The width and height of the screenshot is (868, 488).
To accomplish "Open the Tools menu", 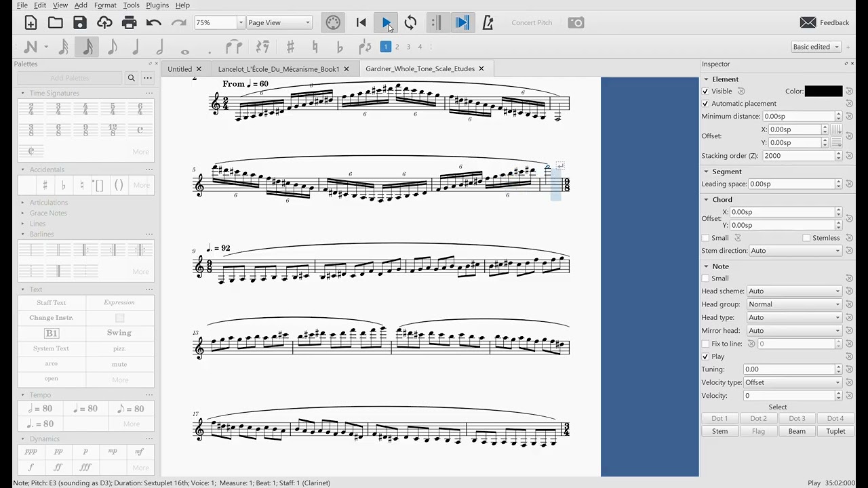I will point(131,5).
